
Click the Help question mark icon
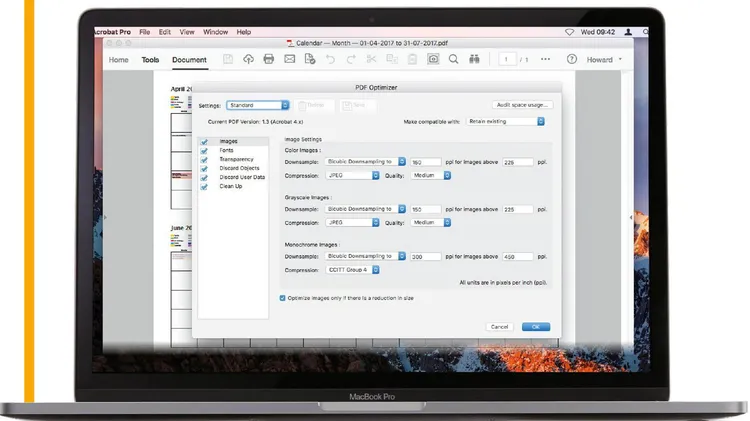(572, 59)
